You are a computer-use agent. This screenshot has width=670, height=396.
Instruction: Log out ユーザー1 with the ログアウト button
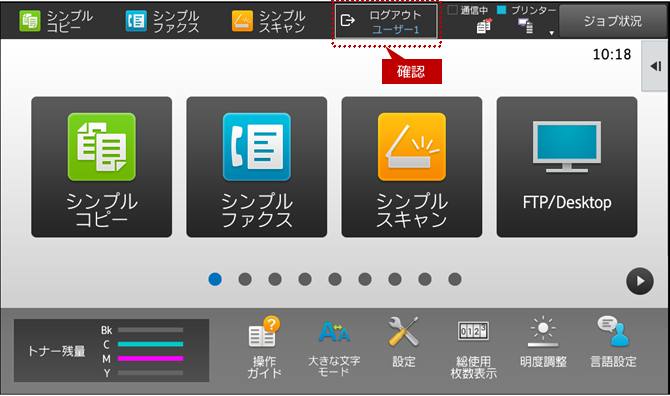386,21
